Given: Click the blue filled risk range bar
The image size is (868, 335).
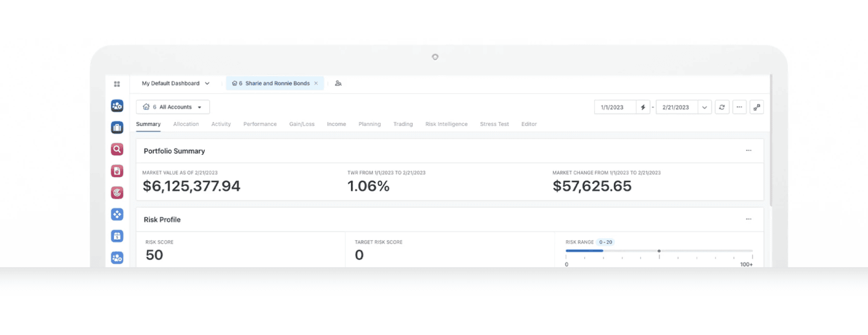Looking at the screenshot, I should (x=584, y=251).
